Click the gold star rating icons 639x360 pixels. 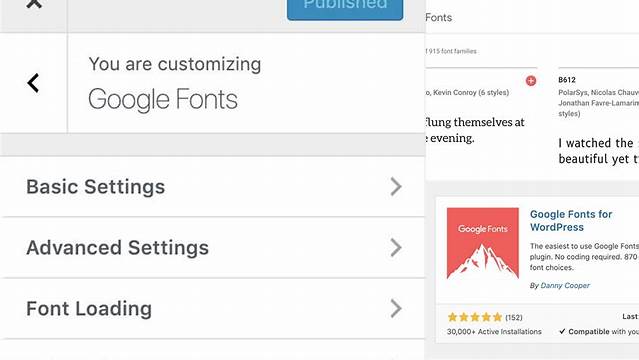475,317
